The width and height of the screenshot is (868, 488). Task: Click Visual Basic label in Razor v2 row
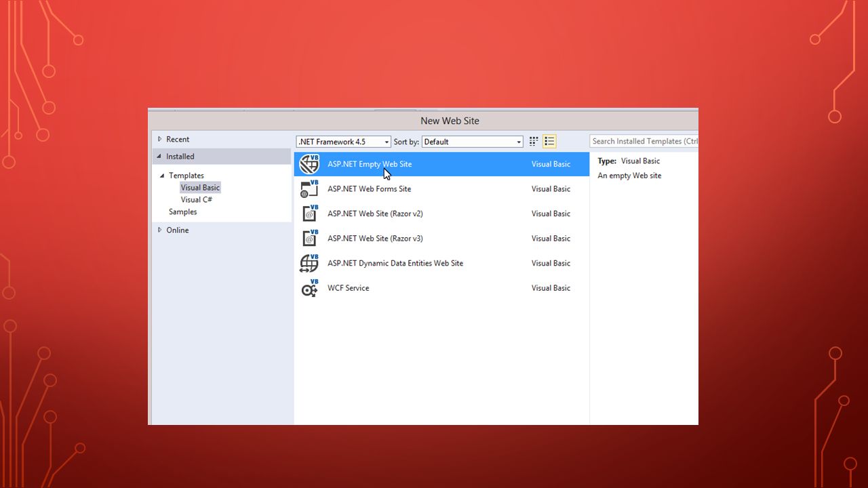pos(551,213)
